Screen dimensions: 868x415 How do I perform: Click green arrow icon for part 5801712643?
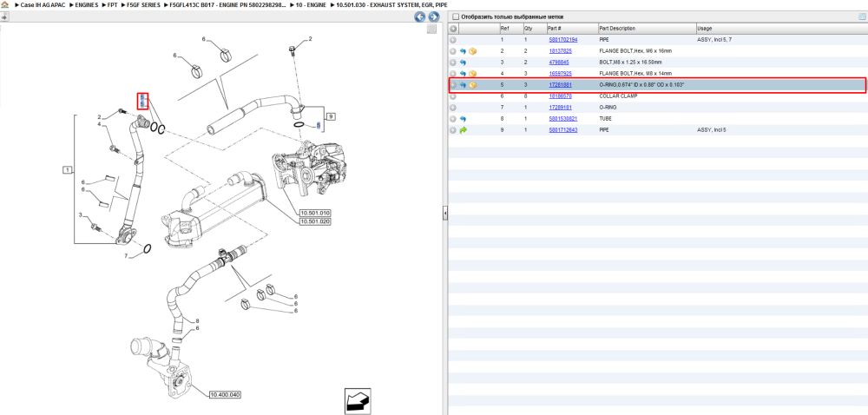tap(463, 130)
